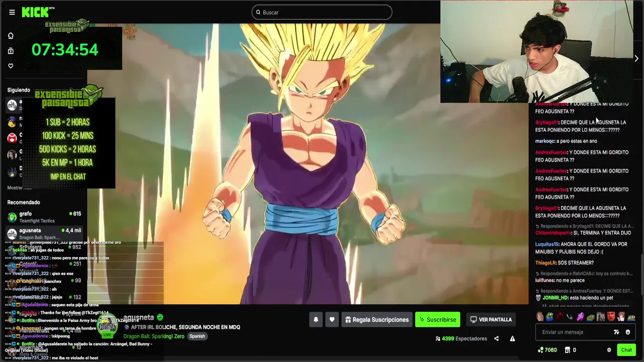Click the 7060 channel points balance
Image resolution: width=644 pixels, height=362 pixels.
click(x=547, y=350)
